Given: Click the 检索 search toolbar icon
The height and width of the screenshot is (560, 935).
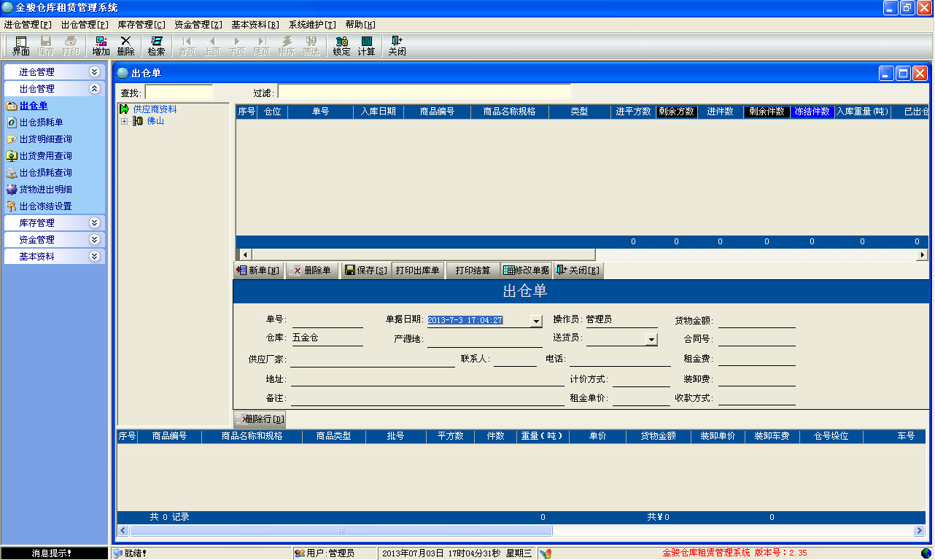Looking at the screenshot, I should tap(156, 46).
